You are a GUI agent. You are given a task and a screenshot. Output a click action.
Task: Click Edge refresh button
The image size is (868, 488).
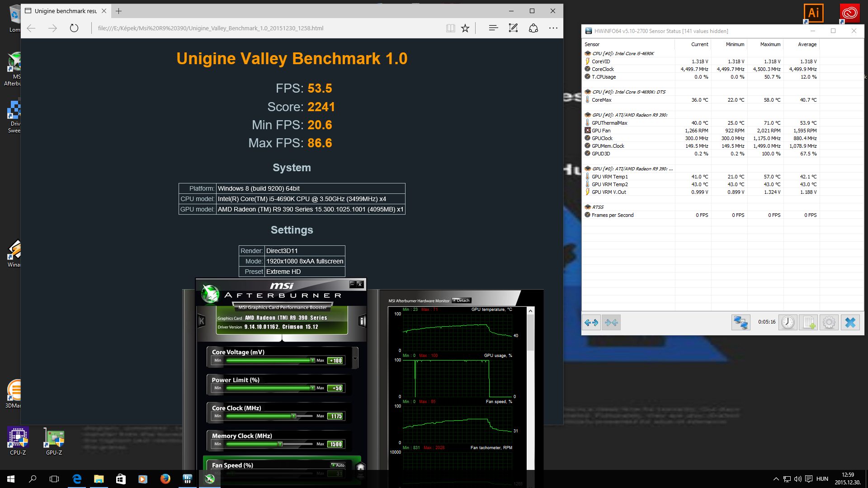click(x=74, y=28)
